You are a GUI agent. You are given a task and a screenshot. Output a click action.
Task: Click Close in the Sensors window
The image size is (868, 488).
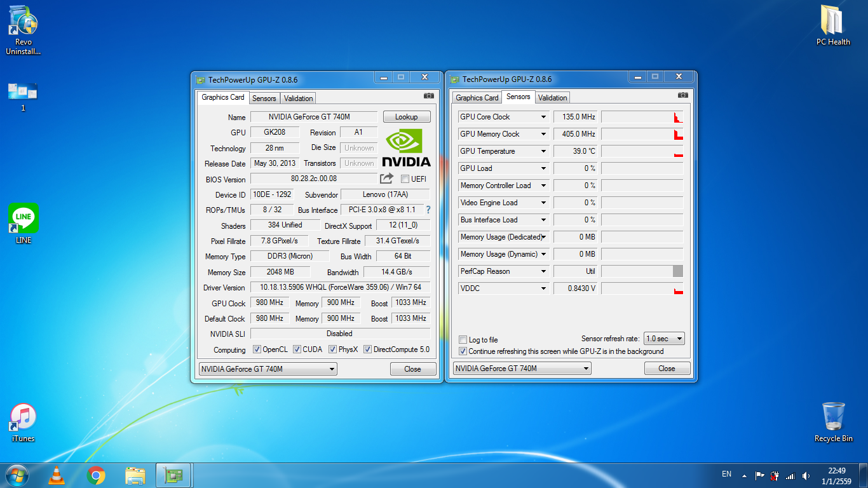pos(667,369)
